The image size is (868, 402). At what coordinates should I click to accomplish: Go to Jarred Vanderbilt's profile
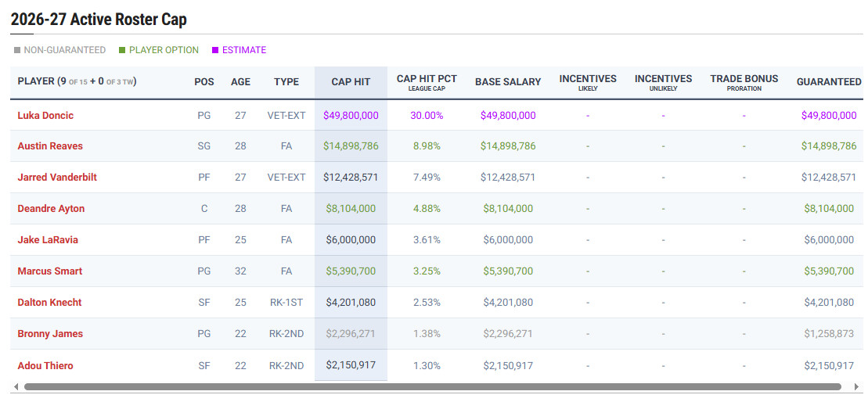coord(57,178)
